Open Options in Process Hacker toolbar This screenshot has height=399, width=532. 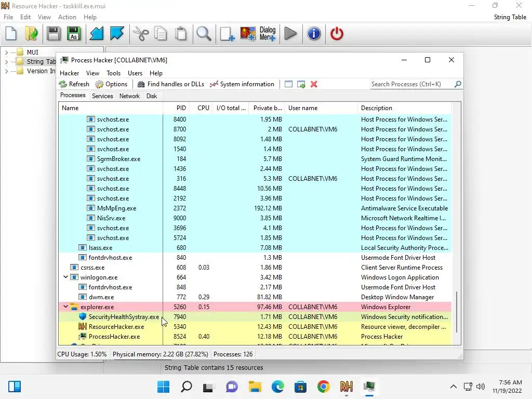click(111, 84)
